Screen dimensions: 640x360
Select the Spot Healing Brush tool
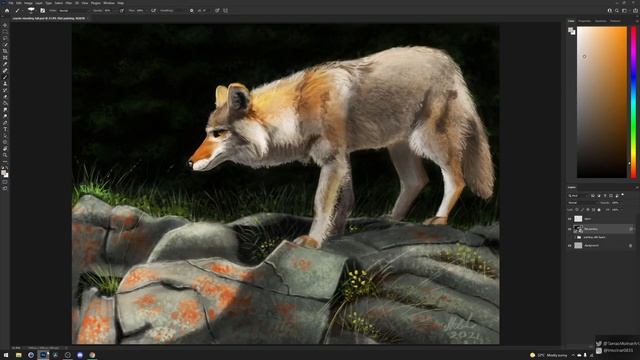(x=5, y=71)
